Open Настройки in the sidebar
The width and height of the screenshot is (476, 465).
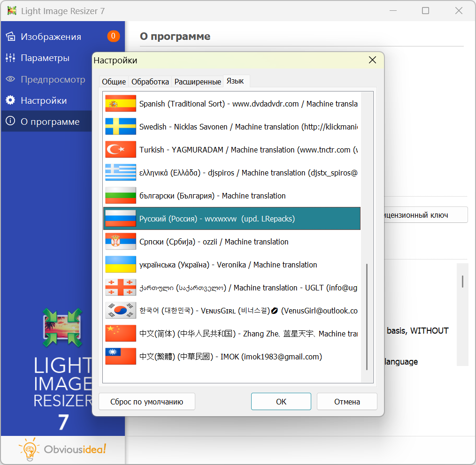coord(44,100)
